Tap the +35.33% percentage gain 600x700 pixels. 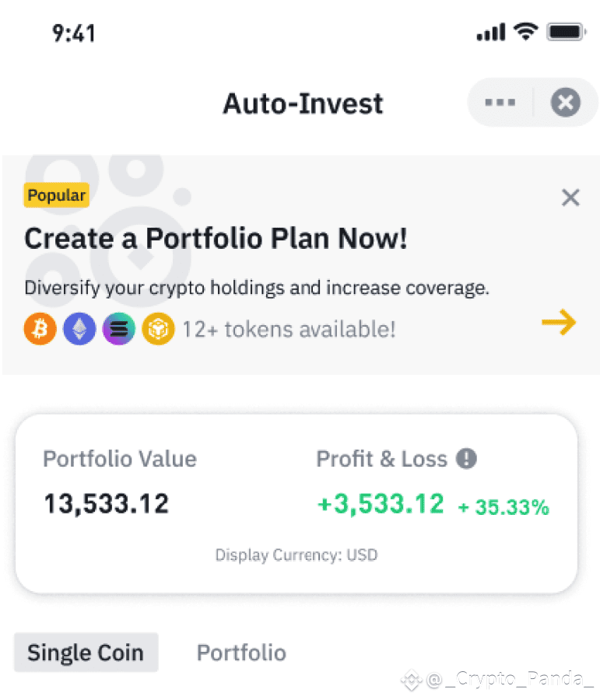(504, 507)
